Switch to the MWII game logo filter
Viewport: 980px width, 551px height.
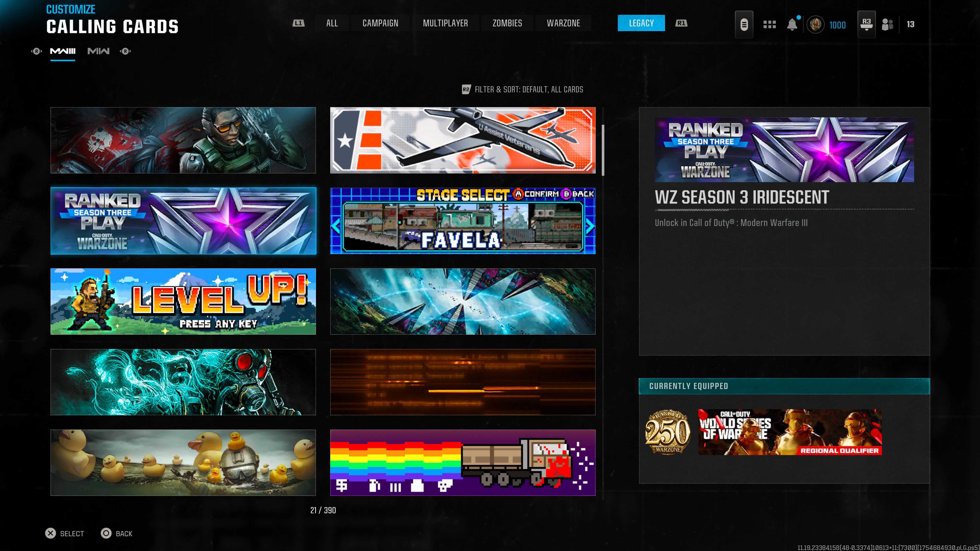(98, 51)
